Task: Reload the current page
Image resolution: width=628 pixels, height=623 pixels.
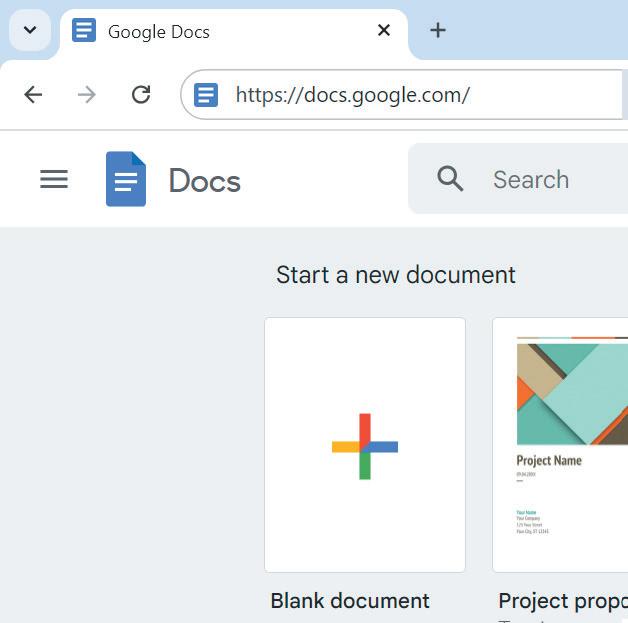Action: point(141,95)
